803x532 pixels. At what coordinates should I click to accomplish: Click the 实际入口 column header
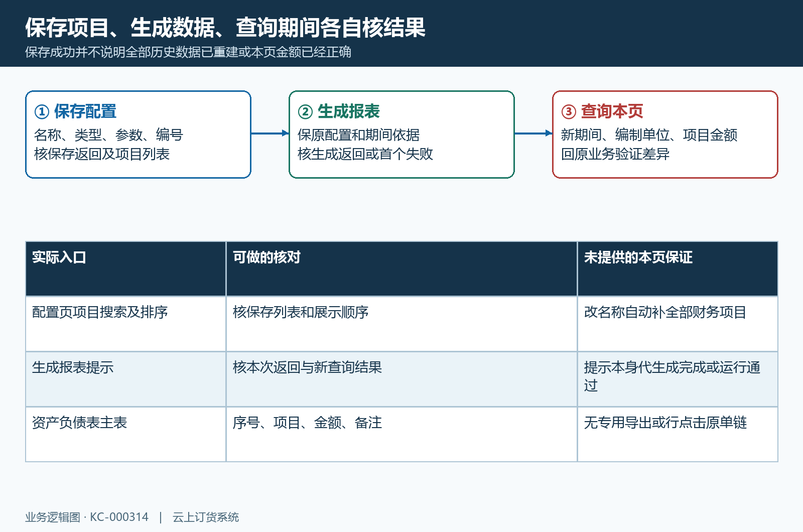tap(125, 269)
